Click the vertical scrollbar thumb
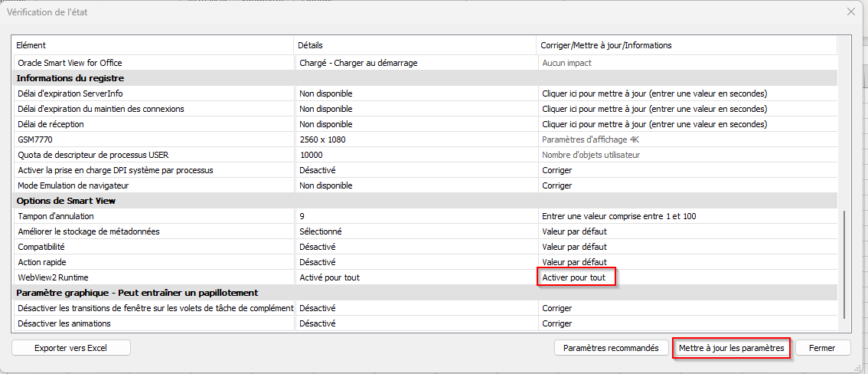Image resolution: width=868 pixels, height=374 pixels. pyautogui.click(x=844, y=264)
